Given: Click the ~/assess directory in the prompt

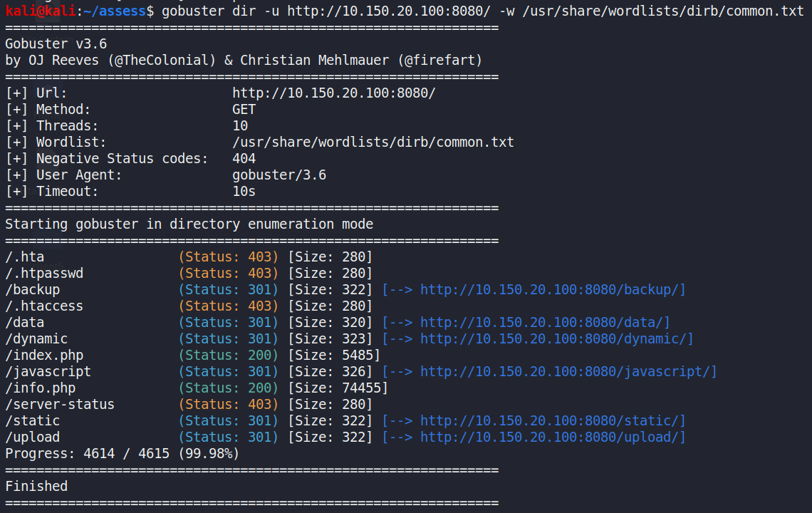Looking at the screenshot, I should point(115,11).
